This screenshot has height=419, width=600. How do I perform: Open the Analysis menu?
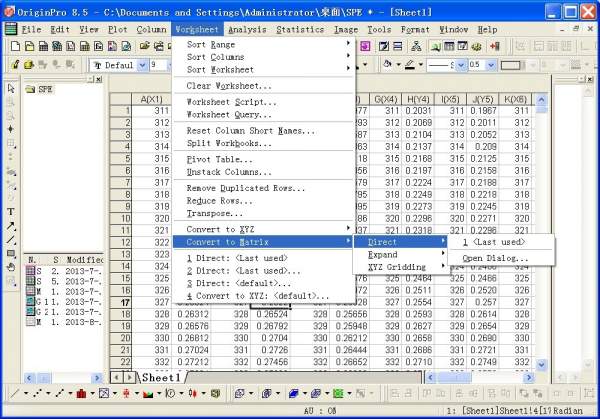point(247,29)
